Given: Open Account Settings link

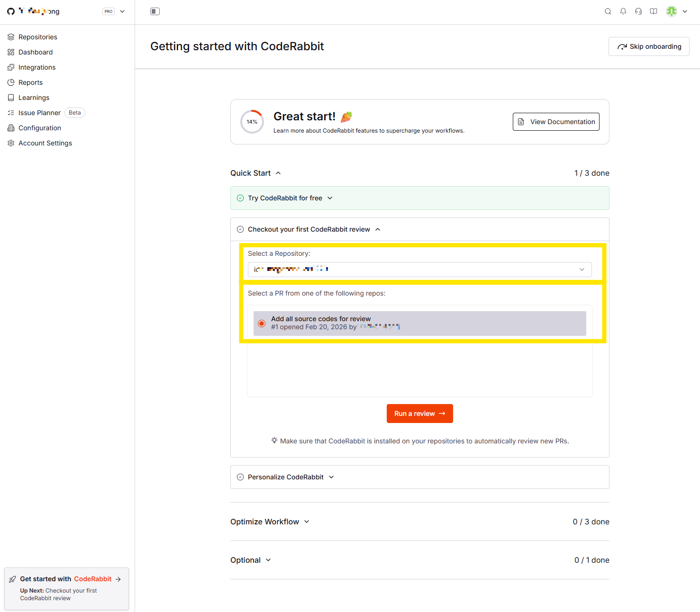Looking at the screenshot, I should tap(45, 143).
